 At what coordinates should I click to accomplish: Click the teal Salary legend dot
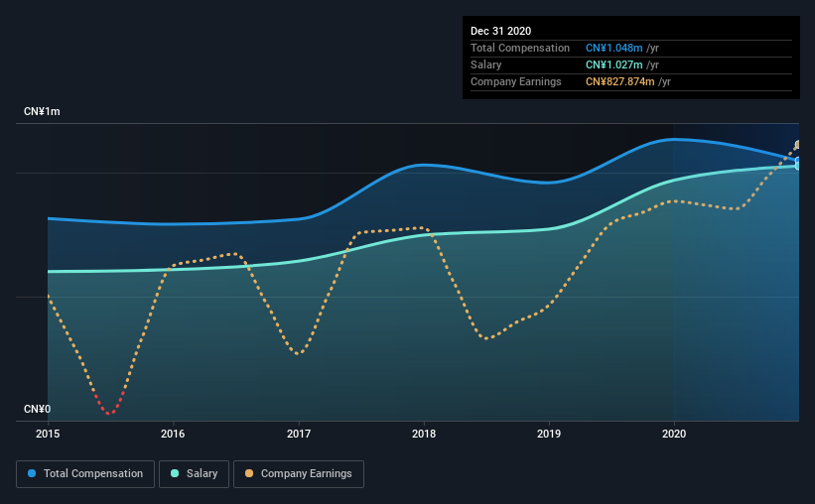coord(175,473)
